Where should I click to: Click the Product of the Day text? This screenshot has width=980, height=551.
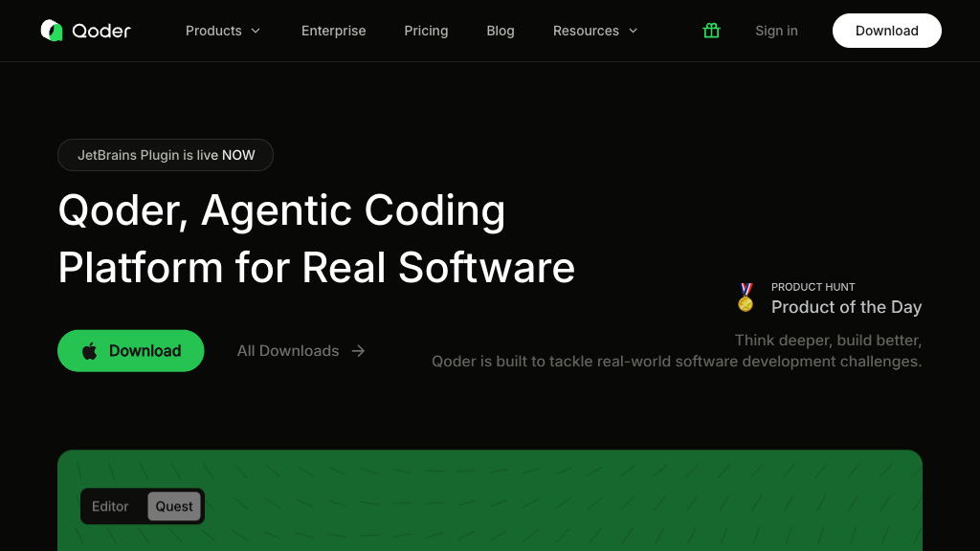pos(846,307)
